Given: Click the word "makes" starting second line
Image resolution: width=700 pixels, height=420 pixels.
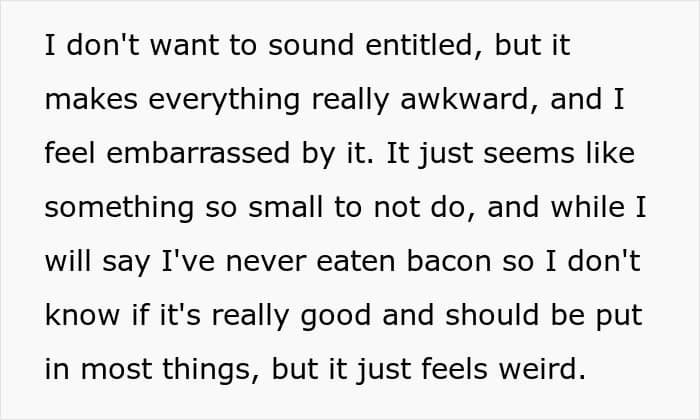Looking at the screenshot, I should click(91, 99).
